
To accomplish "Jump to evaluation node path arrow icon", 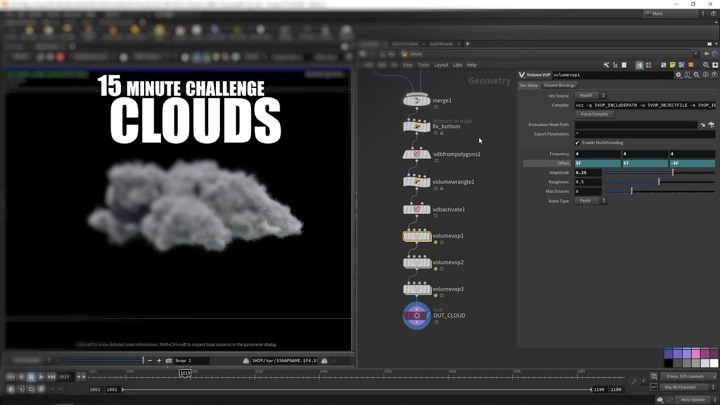I will (703, 124).
